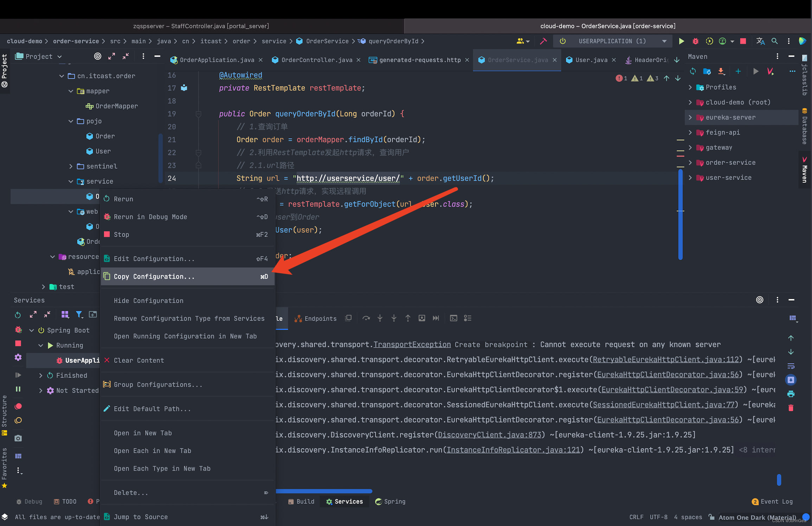The width and height of the screenshot is (812, 526).
Task: Run Maven build play icon
Action: (755, 71)
